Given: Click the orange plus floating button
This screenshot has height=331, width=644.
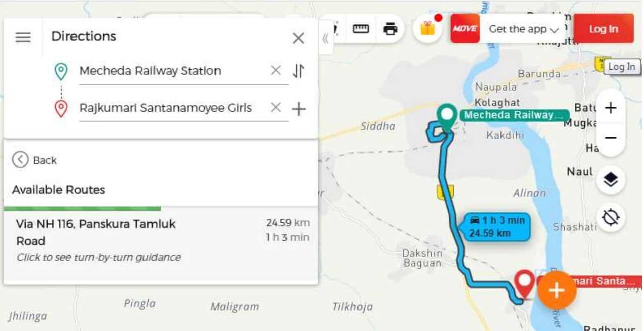Looking at the screenshot, I should [x=556, y=290].
